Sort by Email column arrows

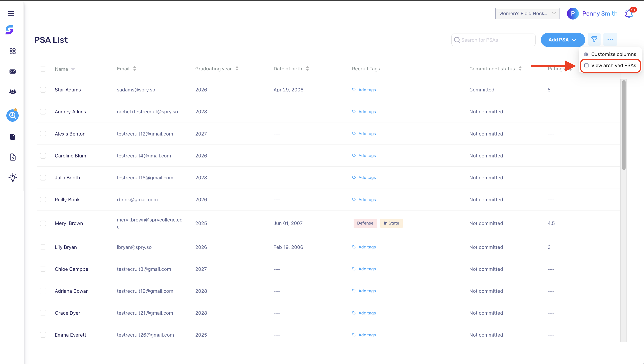134,69
